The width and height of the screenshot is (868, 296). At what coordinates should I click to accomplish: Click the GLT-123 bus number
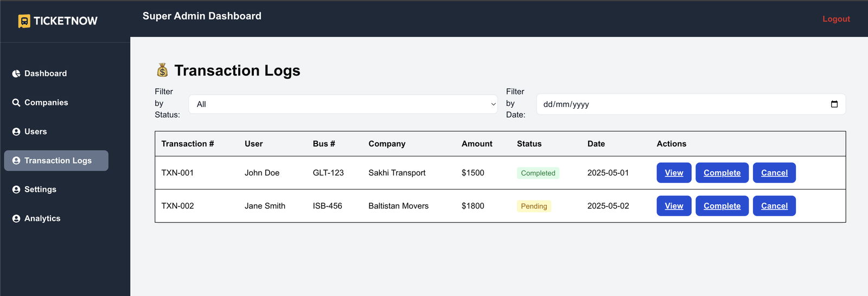click(328, 173)
